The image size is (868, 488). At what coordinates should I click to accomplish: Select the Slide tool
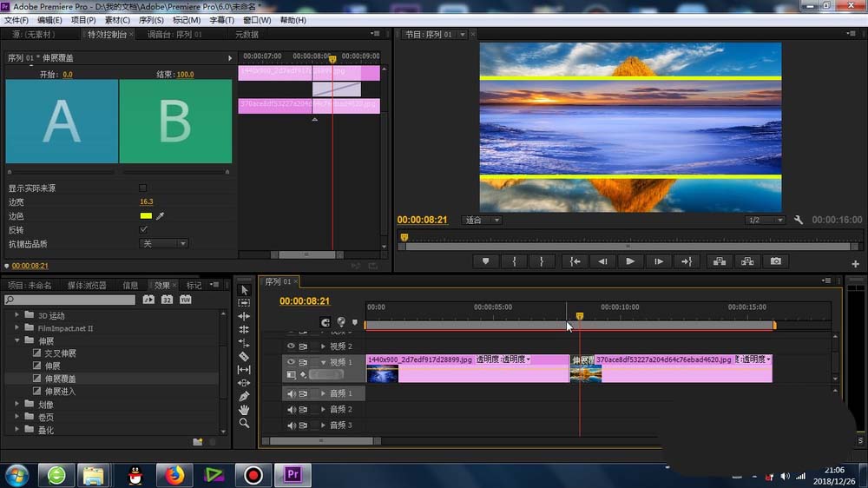[244, 383]
